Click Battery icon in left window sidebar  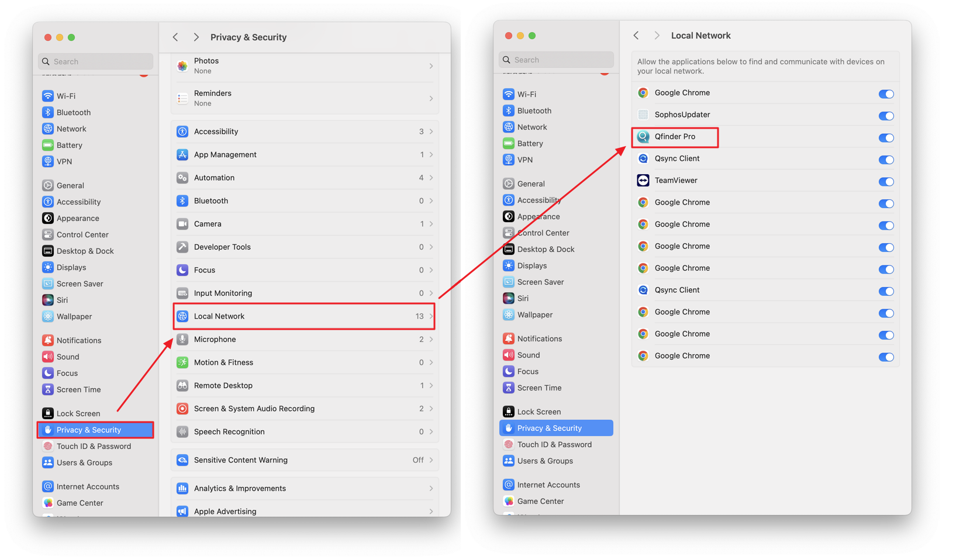(48, 145)
